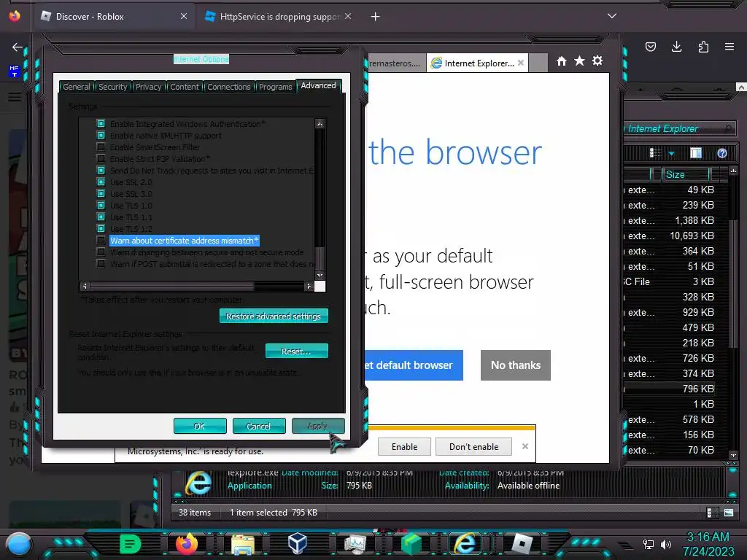This screenshot has width=747, height=560.
Task: Select HttpService is dropping support Firefox tab
Action: click(278, 17)
